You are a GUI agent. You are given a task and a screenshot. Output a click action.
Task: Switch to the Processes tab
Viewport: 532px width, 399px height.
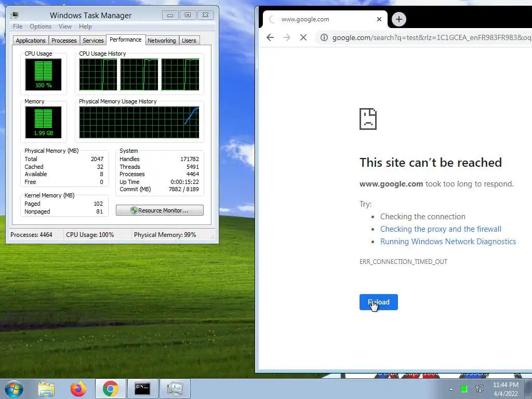pos(64,41)
